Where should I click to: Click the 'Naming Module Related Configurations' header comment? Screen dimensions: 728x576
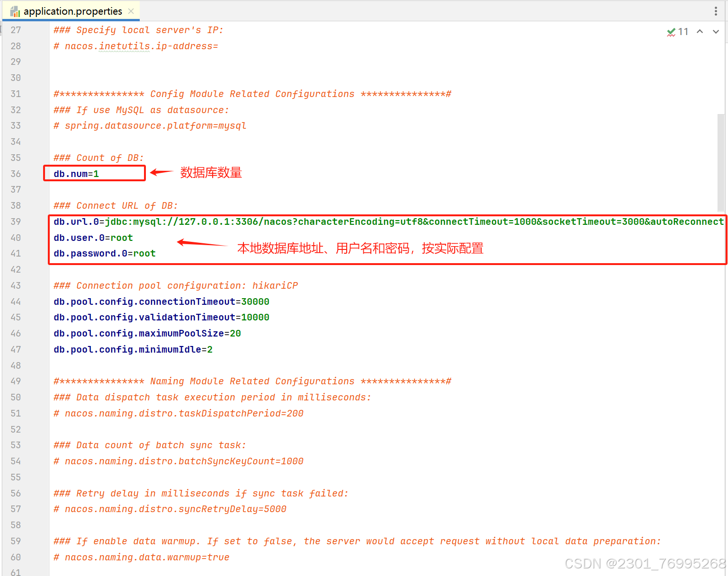tap(252, 381)
